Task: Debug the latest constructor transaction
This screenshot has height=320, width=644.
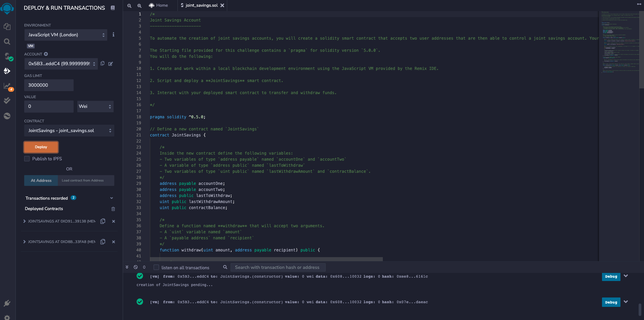Action: click(611, 302)
